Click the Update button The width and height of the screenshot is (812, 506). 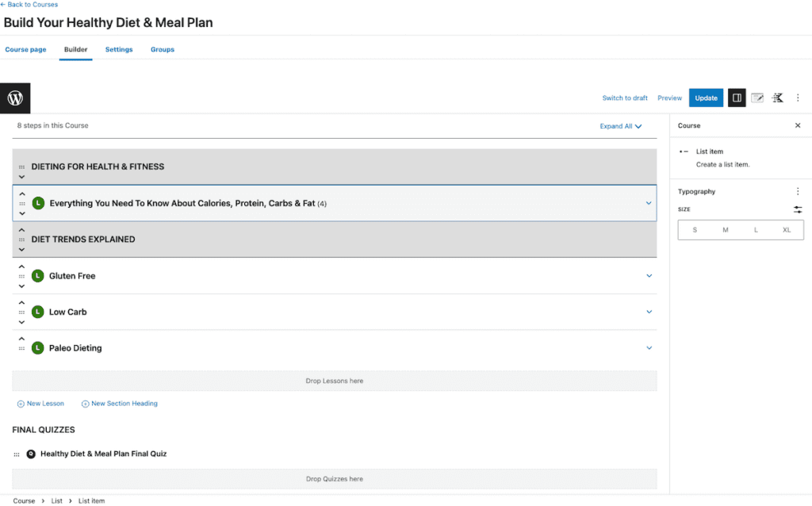[706, 98]
